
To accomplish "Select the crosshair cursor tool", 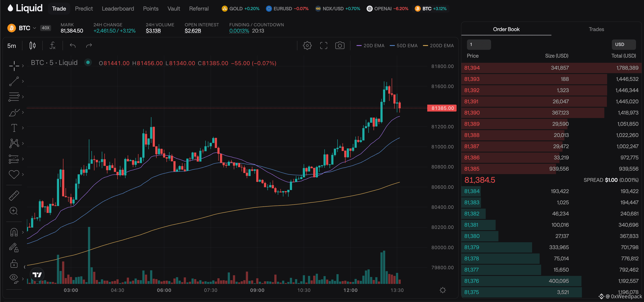I will coord(14,66).
